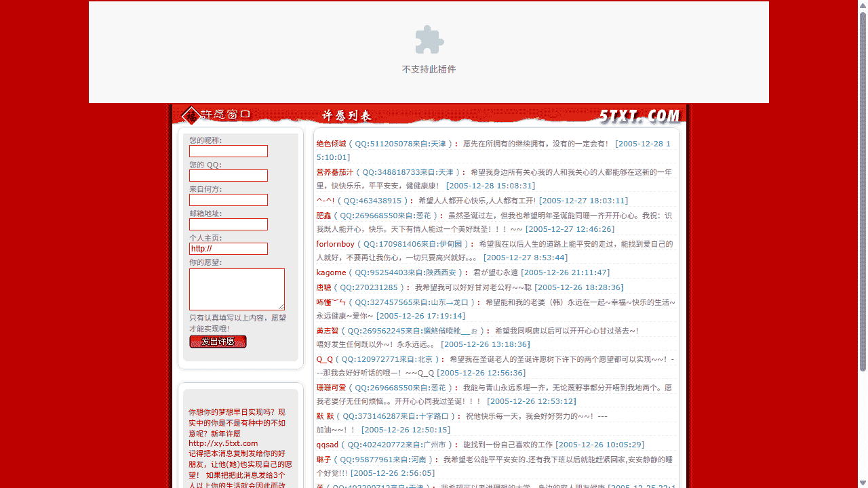Click the 邮箱地址 email input box

tap(228, 224)
